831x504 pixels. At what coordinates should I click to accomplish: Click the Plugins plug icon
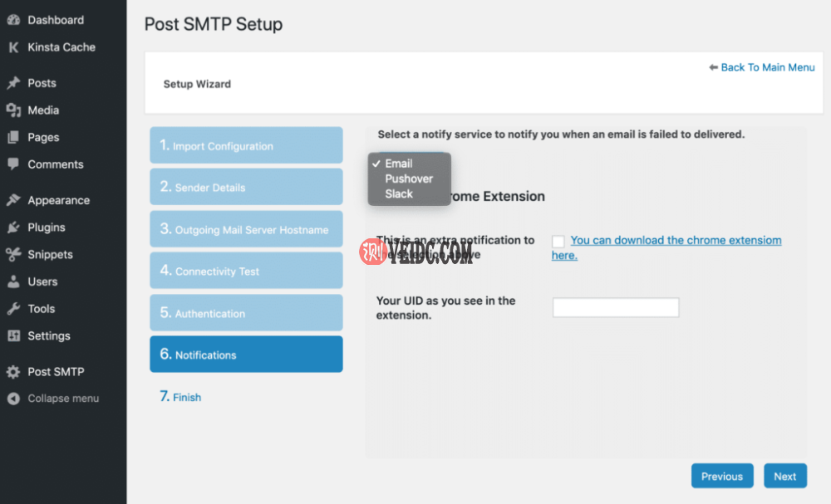(13, 228)
